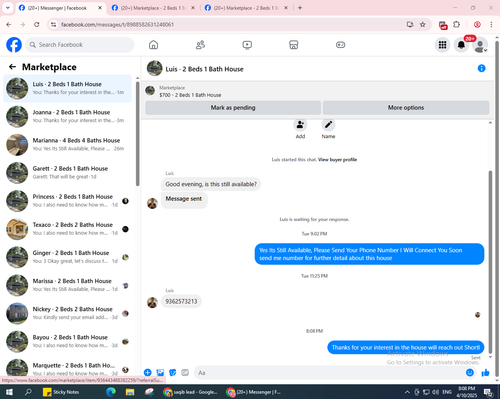Click the 'Good evening, is this still available?' message
This screenshot has height=399, width=500.
coord(211,184)
